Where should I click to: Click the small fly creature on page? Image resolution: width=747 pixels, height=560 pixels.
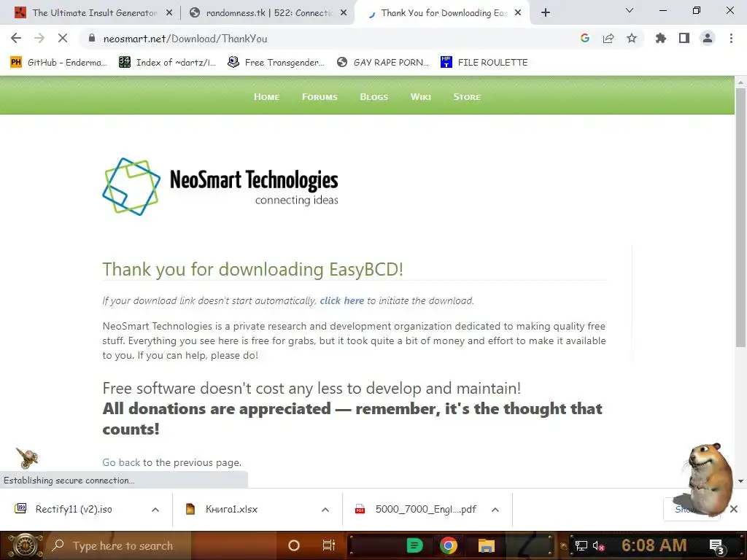[27, 458]
